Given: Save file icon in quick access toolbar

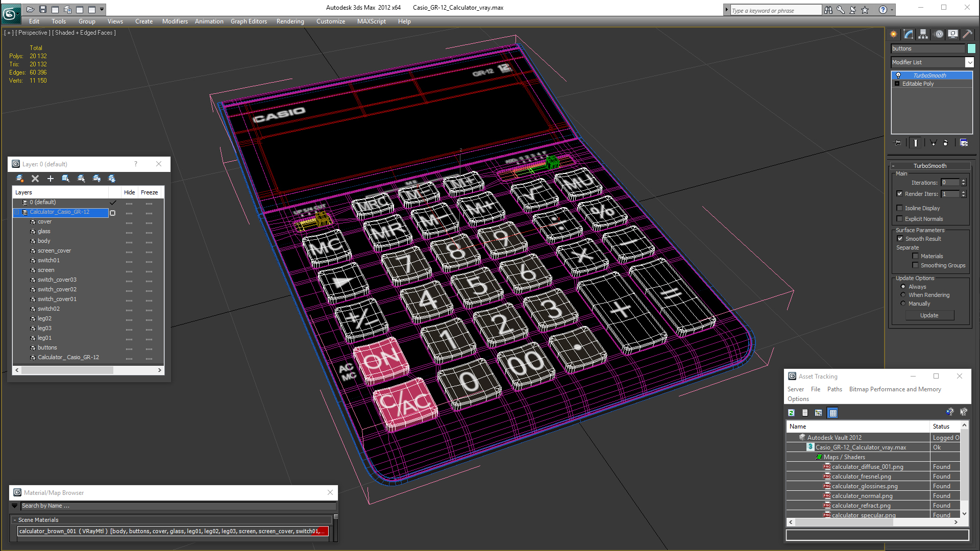Looking at the screenshot, I should pyautogui.click(x=43, y=9).
